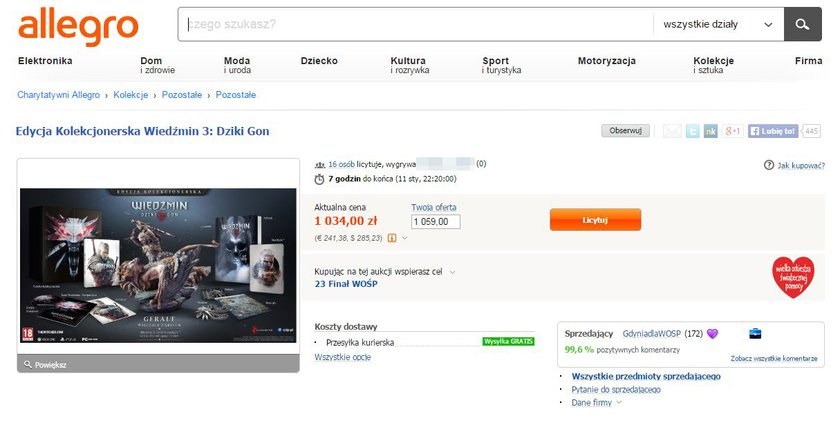Share auction on Twitter icon
This screenshot has height=427, width=840.
coord(692,131)
